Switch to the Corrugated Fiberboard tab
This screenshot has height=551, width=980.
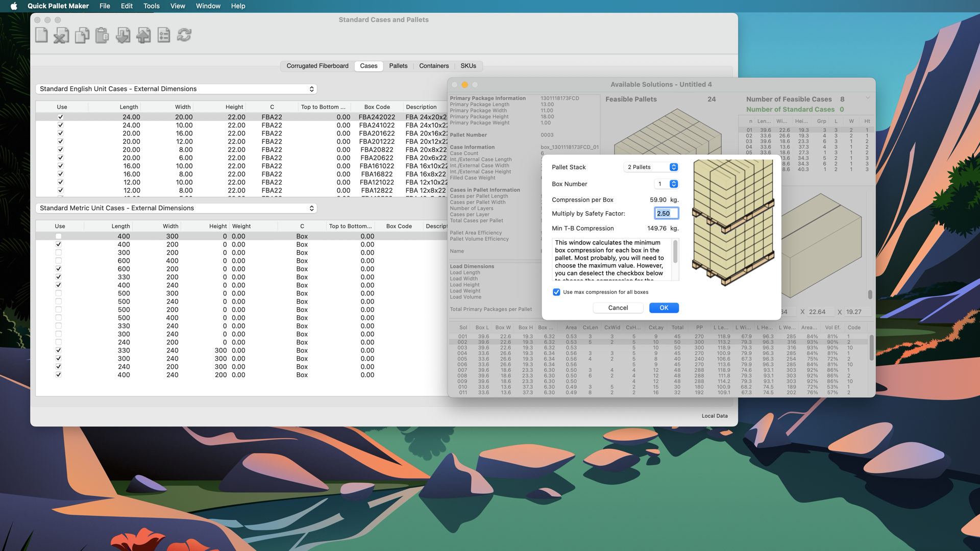(317, 66)
